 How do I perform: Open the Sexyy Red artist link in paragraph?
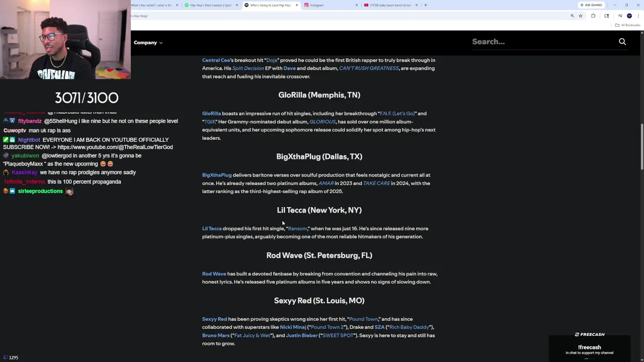[214, 319]
